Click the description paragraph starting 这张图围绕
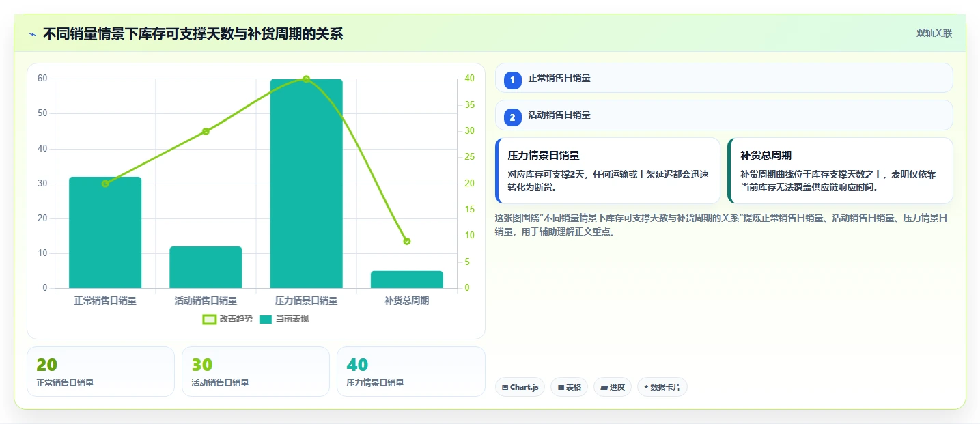Viewport: 980px width, 424px height. [x=720, y=225]
